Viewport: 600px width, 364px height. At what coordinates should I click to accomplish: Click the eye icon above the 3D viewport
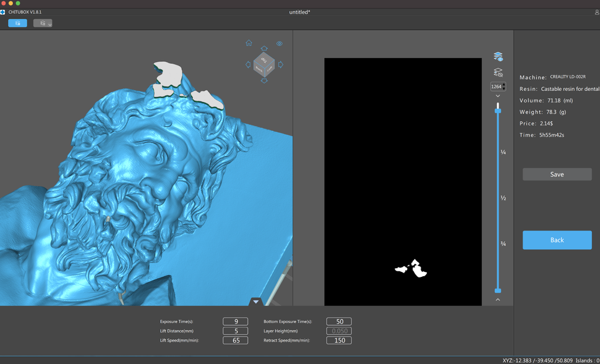(280, 43)
